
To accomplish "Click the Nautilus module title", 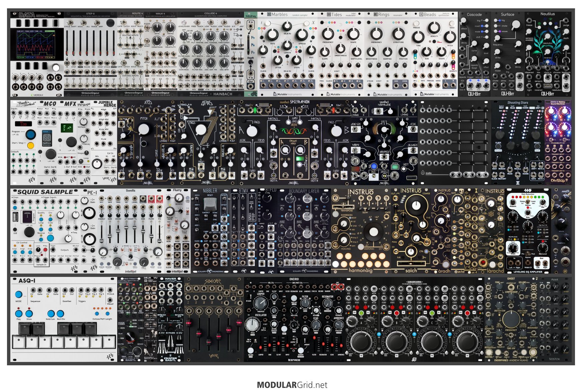I will (548, 14).
